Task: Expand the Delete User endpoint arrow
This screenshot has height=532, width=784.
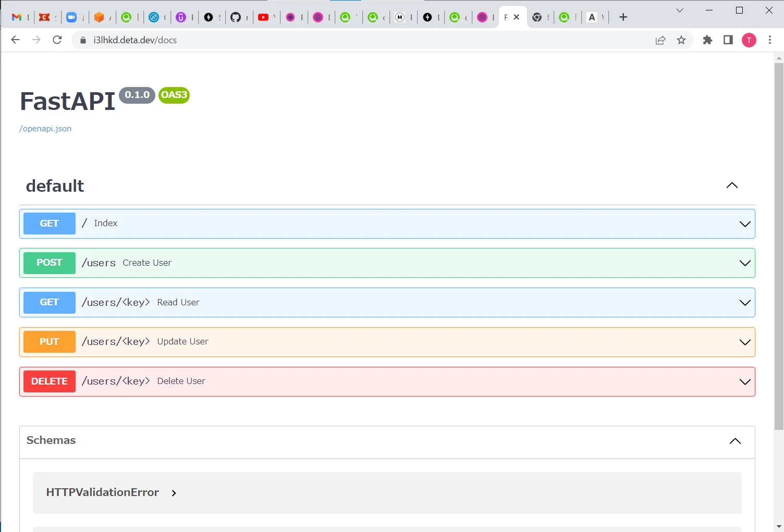Action: point(745,382)
